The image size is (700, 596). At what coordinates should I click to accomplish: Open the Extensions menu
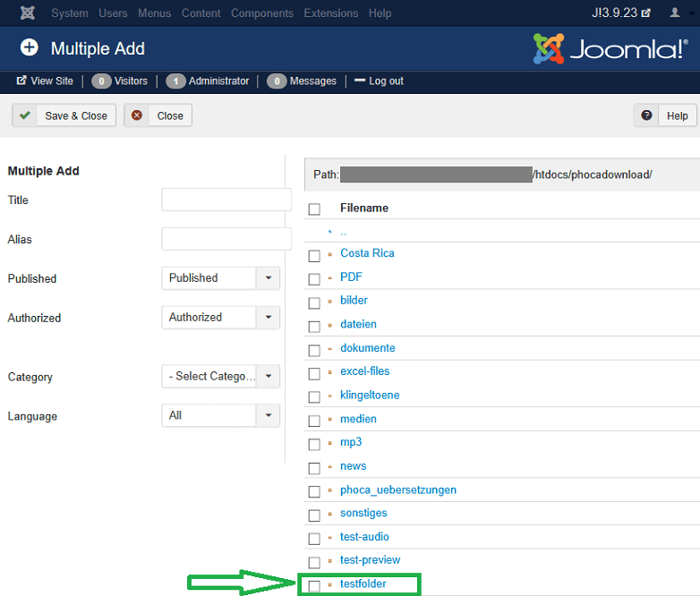click(330, 13)
